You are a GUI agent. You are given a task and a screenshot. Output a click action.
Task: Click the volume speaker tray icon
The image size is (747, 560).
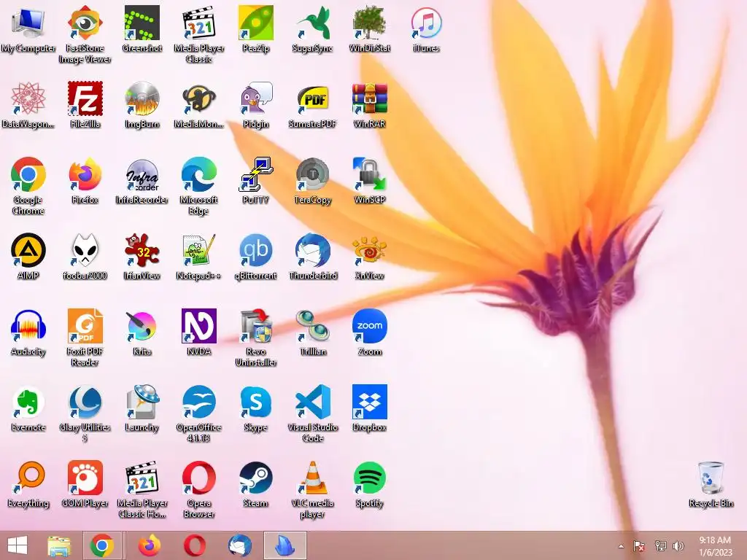(x=678, y=545)
